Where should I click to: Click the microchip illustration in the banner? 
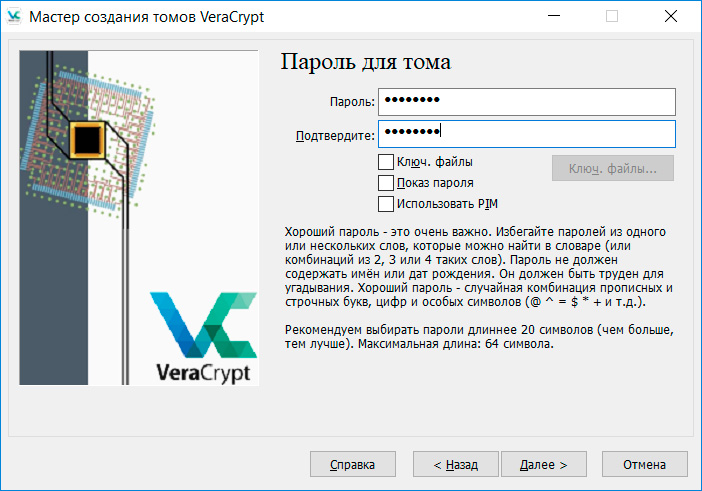tap(88, 136)
